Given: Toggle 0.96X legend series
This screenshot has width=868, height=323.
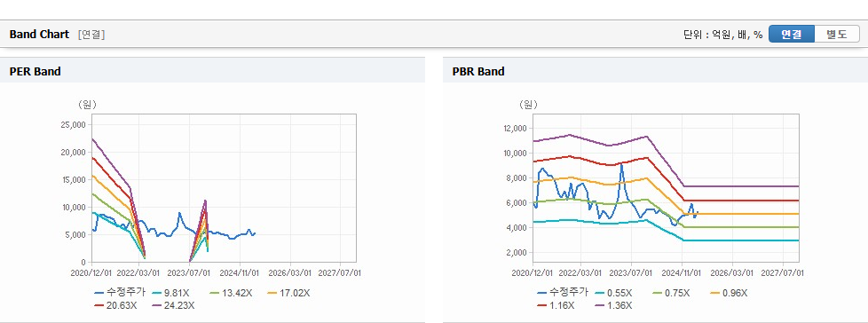Looking at the screenshot, I should click(727, 293).
